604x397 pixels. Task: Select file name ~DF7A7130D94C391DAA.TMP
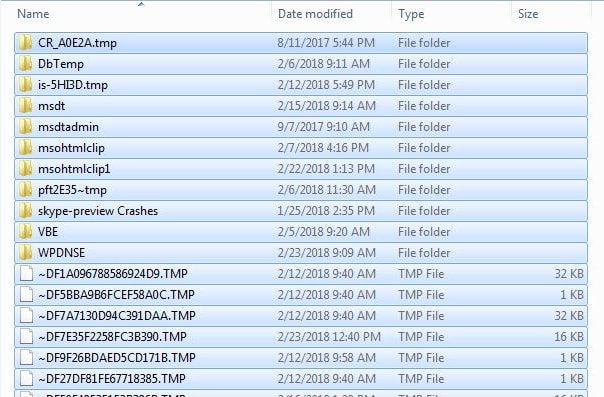pyautogui.click(x=117, y=316)
